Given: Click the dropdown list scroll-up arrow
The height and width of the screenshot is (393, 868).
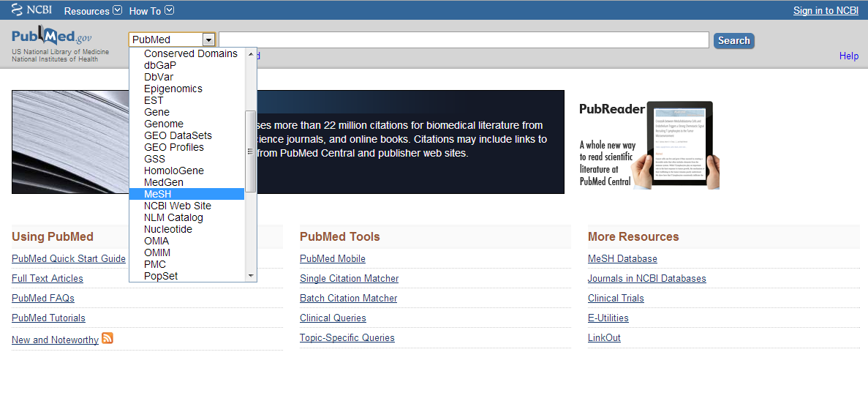Looking at the screenshot, I should [251, 53].
